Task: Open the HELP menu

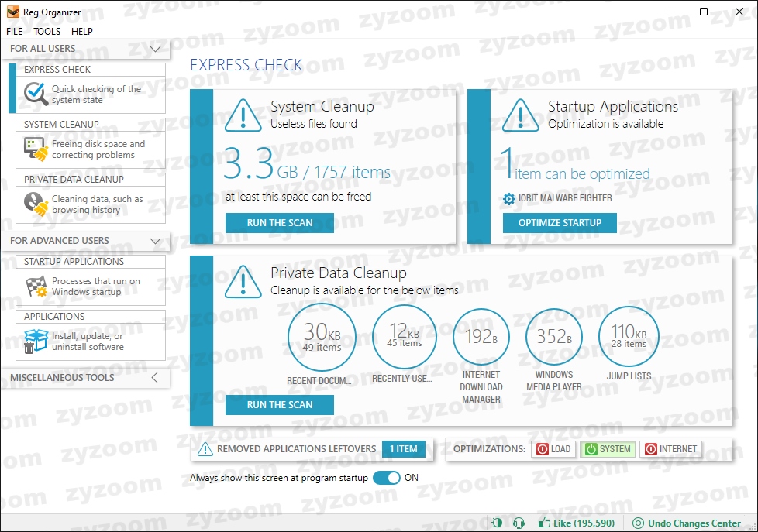Action: [81, 32]
